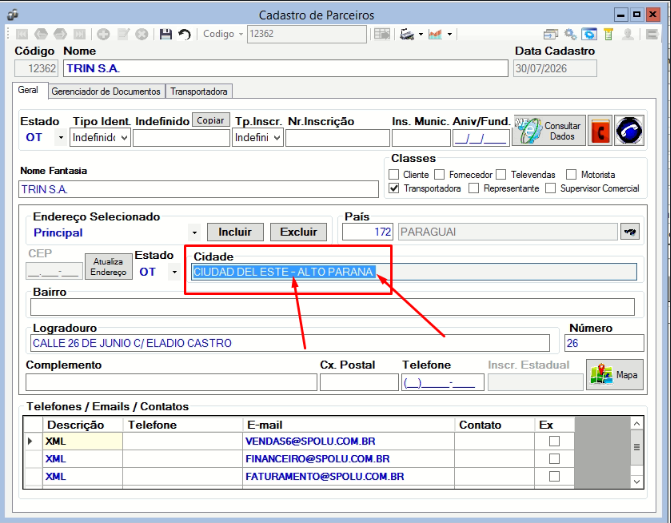Click the grayed user silhouette icon

click(x=628, y=34)
